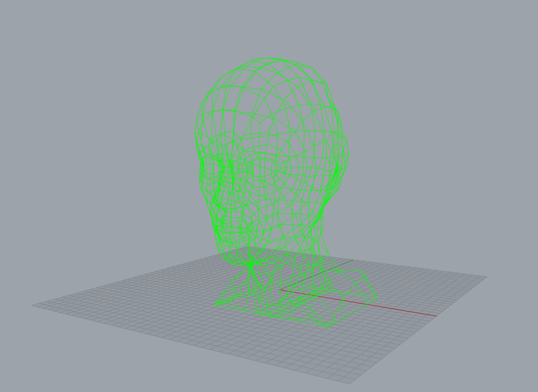This screenshot has width=538, height=392.
Task: Click the origin where red and green axes meet
Action: pyautogui.click(x=280, y=290)
